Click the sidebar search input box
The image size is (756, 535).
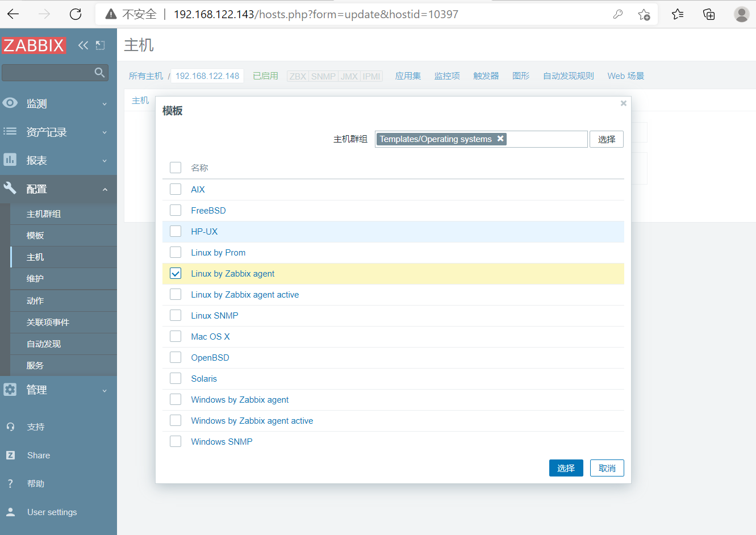coord(55,72)
